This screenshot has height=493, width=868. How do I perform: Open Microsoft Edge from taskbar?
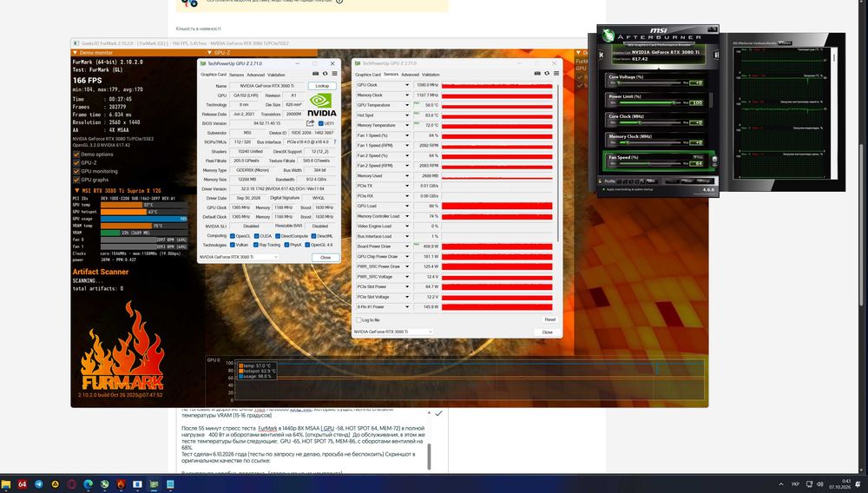88,484
